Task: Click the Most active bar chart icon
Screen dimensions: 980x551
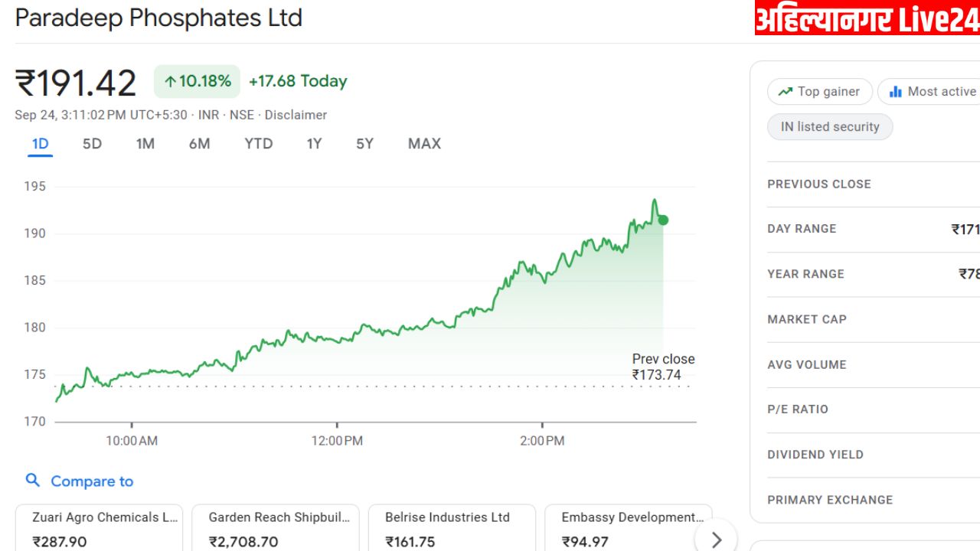Action: (x=895, y=92)
